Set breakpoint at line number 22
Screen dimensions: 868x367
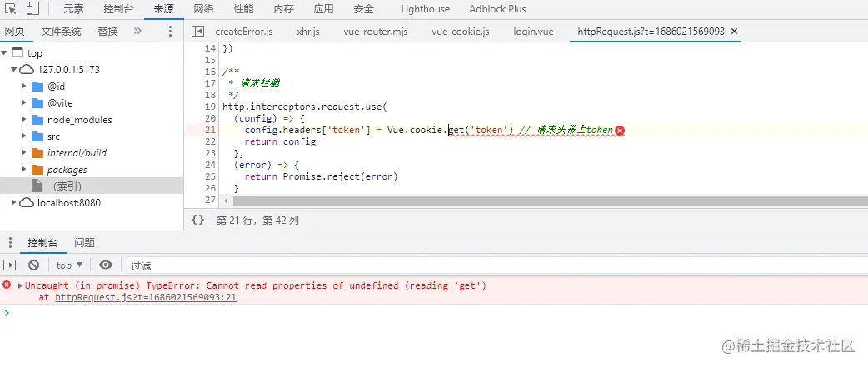tap(210, 141)
